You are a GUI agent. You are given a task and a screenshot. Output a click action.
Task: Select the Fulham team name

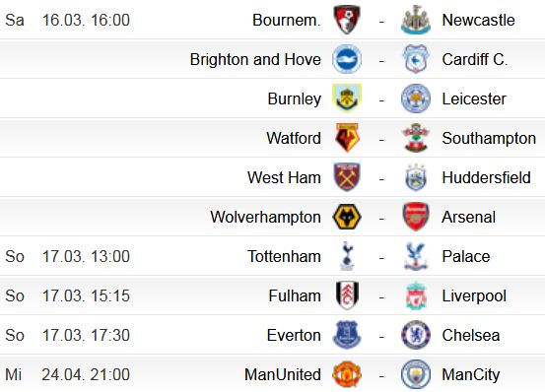(x=295, y=295)
